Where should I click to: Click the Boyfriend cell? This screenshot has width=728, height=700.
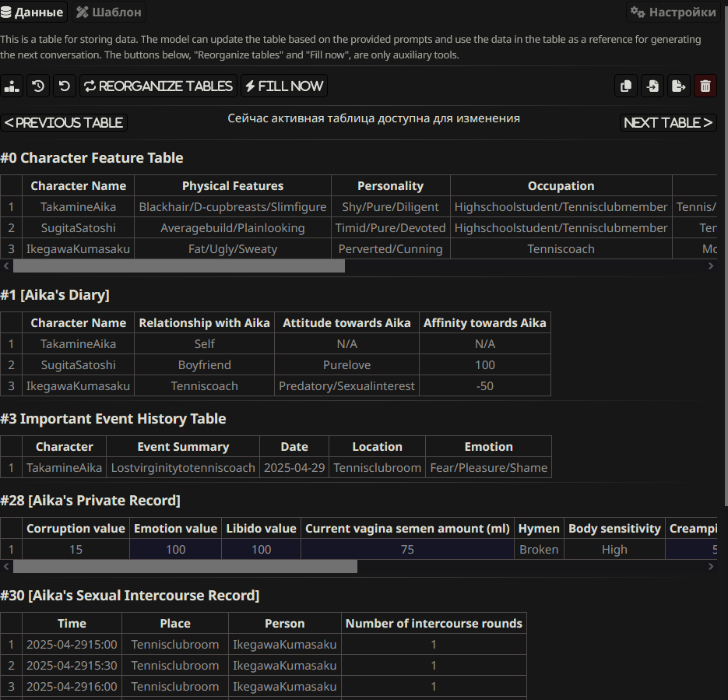[x=204, y=365]
